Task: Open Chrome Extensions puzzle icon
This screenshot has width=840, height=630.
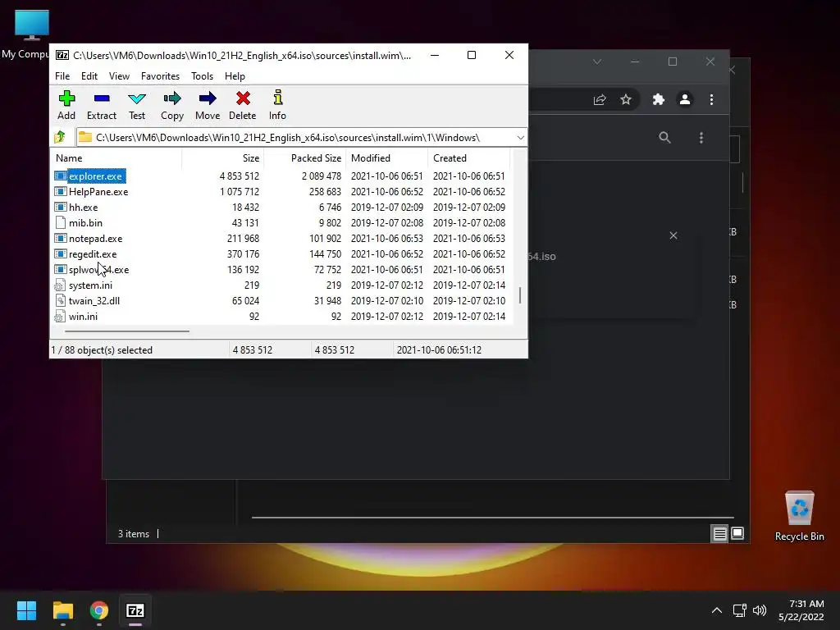Action: point(658,99)
